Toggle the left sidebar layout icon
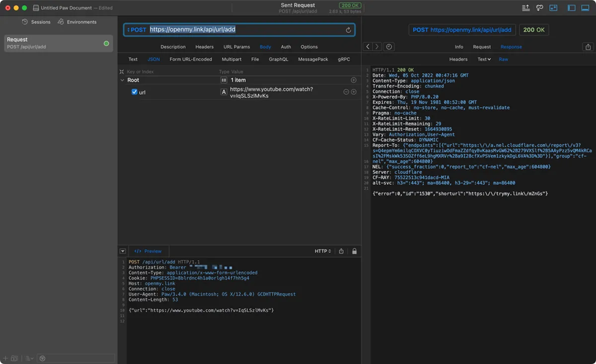596x364 pixels. 571,8
